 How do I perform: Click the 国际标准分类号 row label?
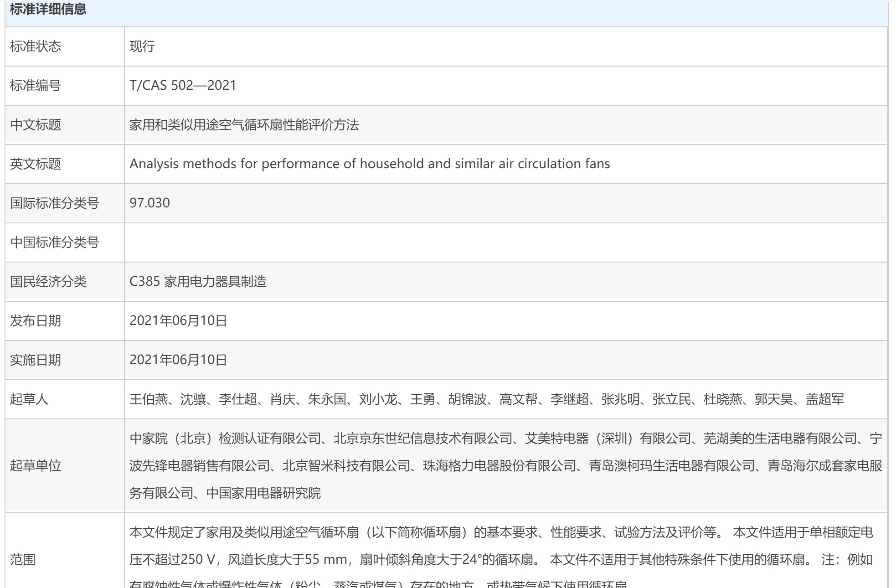(x=55, y=203)
